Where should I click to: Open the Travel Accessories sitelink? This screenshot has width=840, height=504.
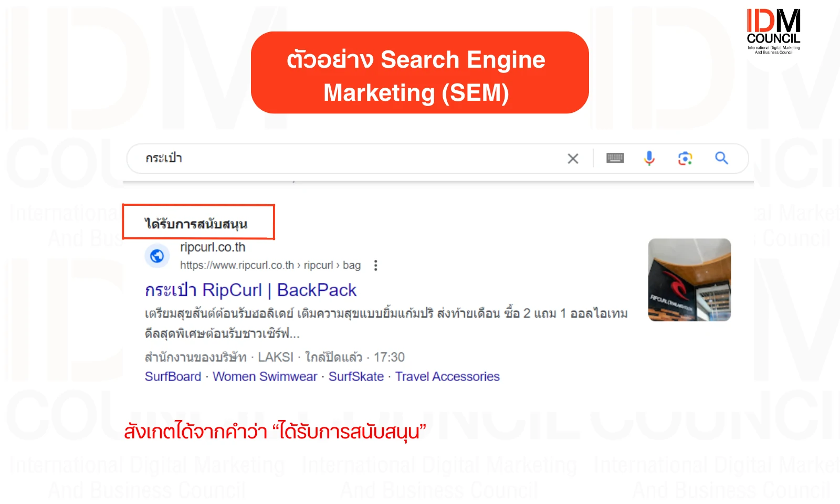pyautogui.click(x=447, y=376)
